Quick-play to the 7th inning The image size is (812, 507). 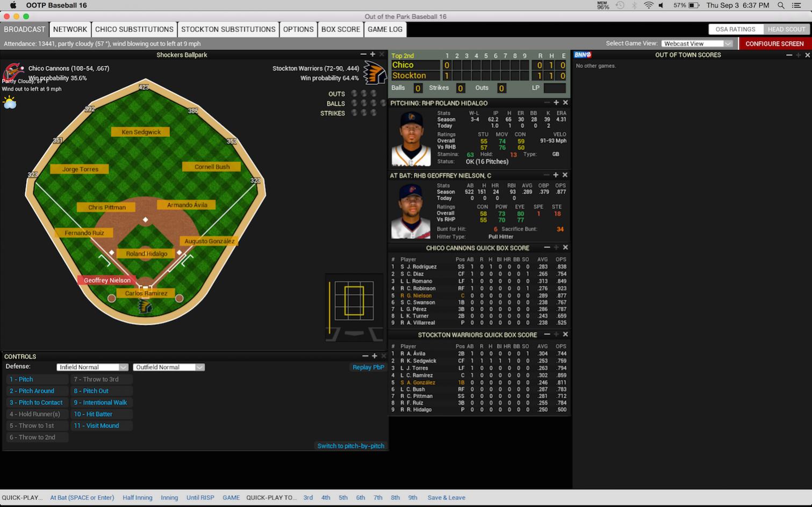[378, 498]
